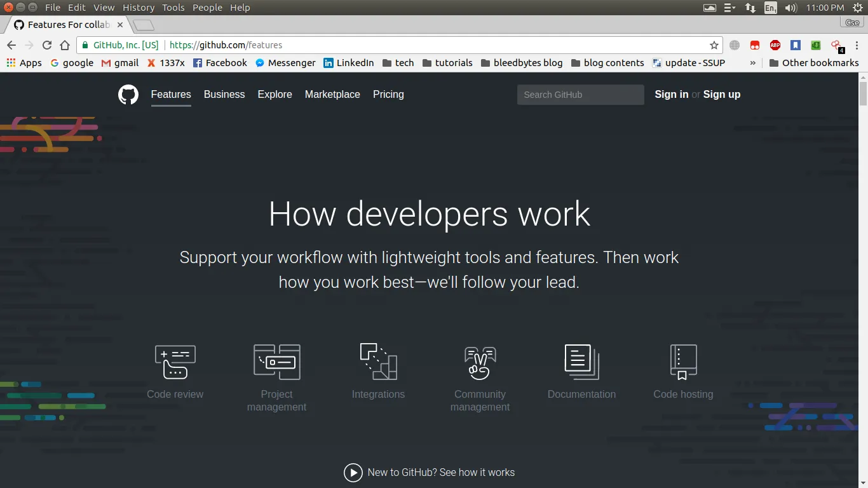This screenshot has height=488, width=868.
Task: Open the History menu
Action: [138, 8]
